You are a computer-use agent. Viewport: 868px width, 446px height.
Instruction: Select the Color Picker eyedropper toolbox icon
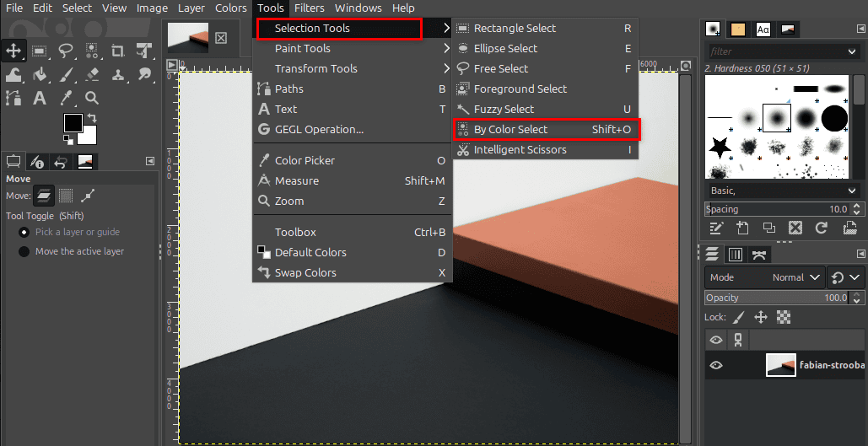[x=66, y=99]
